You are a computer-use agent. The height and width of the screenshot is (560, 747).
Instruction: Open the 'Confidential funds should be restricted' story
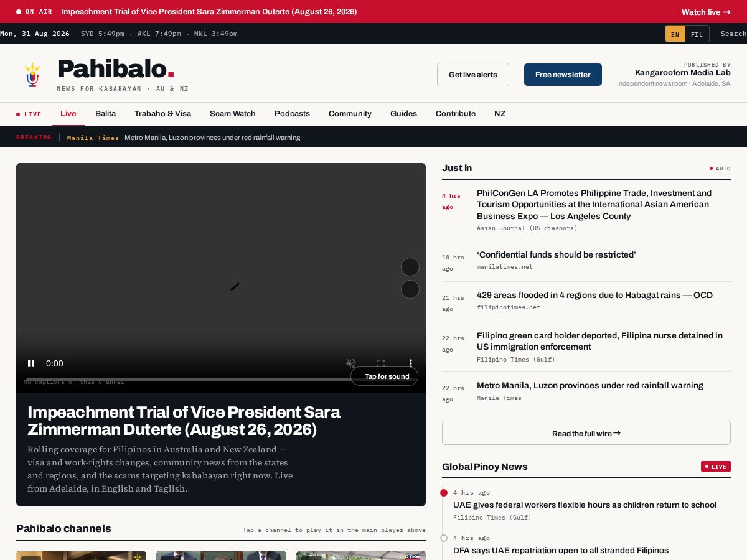point(557,254)
